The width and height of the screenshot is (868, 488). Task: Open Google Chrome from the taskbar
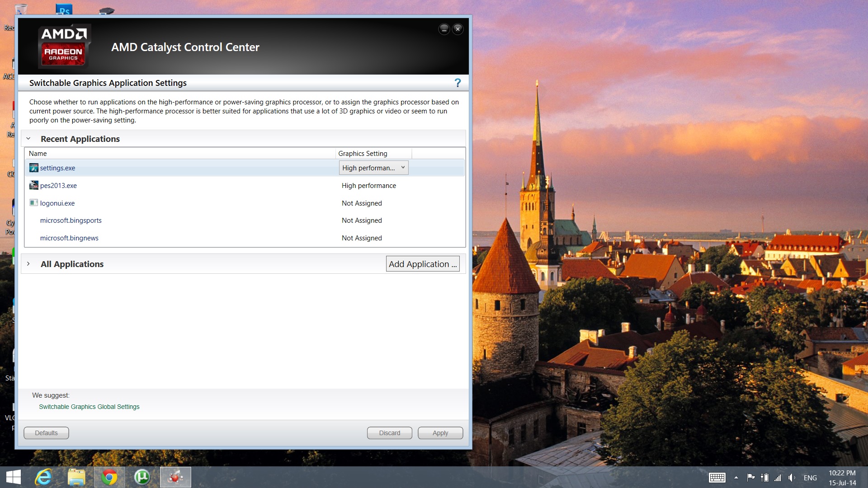pyautogui.click(x=109, y=477)
